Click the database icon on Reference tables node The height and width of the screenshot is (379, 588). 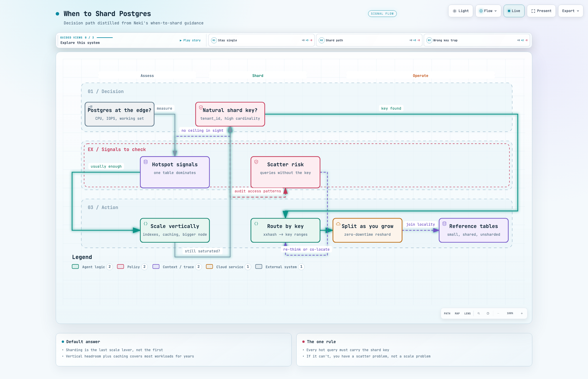point(444,224)
